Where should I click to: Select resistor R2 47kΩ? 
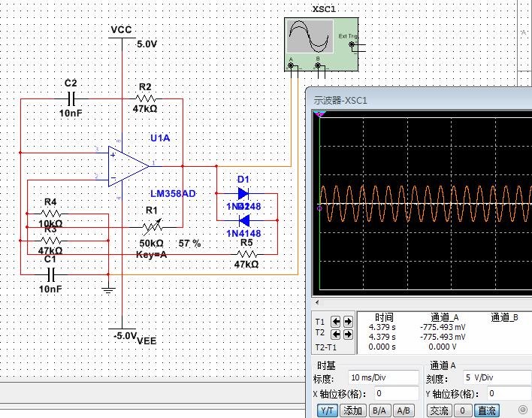[146, 98]
